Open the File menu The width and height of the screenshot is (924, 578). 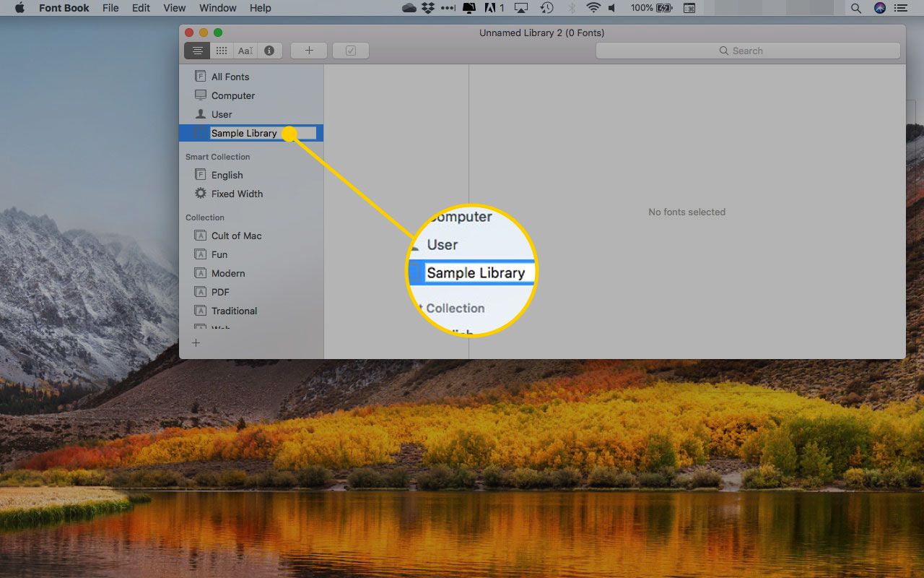110,8
